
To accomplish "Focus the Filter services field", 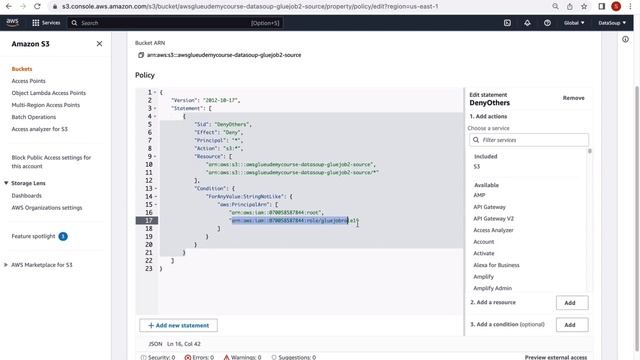I will 529,140.
